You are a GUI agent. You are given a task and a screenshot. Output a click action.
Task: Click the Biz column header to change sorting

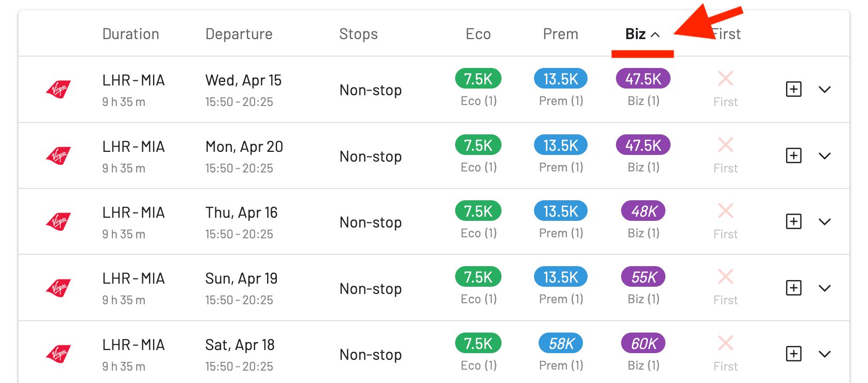634,33
